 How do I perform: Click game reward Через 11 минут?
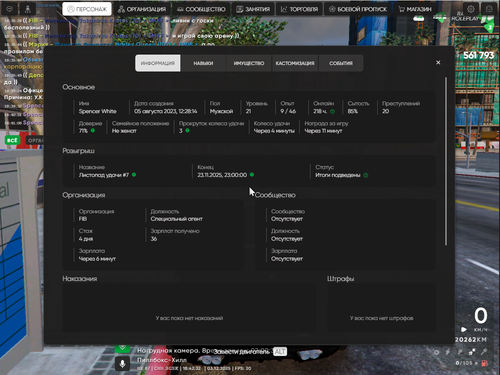(x=323, y=131)
